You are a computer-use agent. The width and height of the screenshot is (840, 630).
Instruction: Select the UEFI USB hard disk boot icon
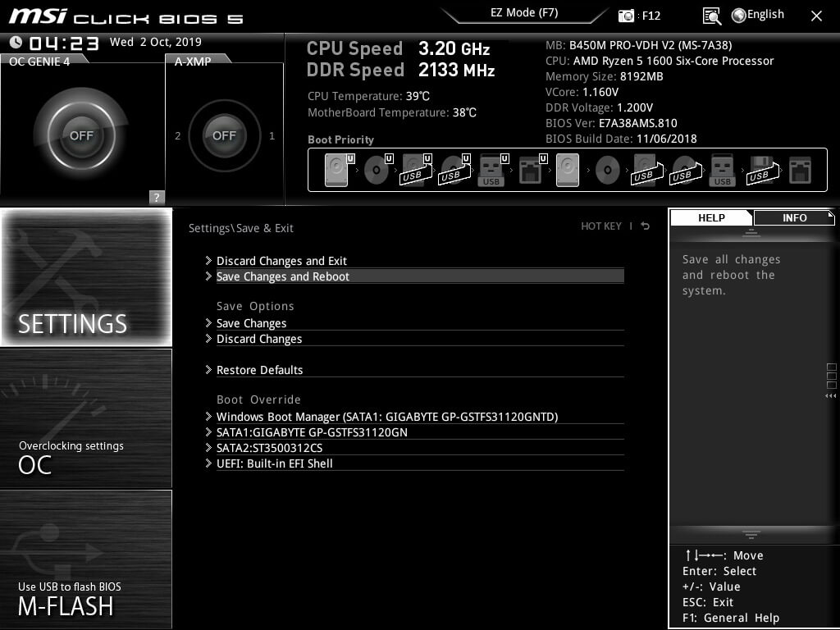pos(416,170)
